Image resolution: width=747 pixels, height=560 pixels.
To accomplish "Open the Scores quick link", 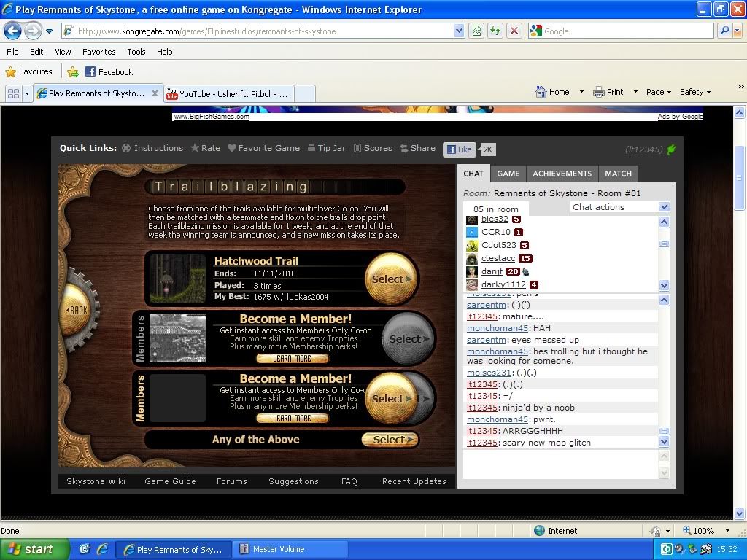I will tap(373, 148).
